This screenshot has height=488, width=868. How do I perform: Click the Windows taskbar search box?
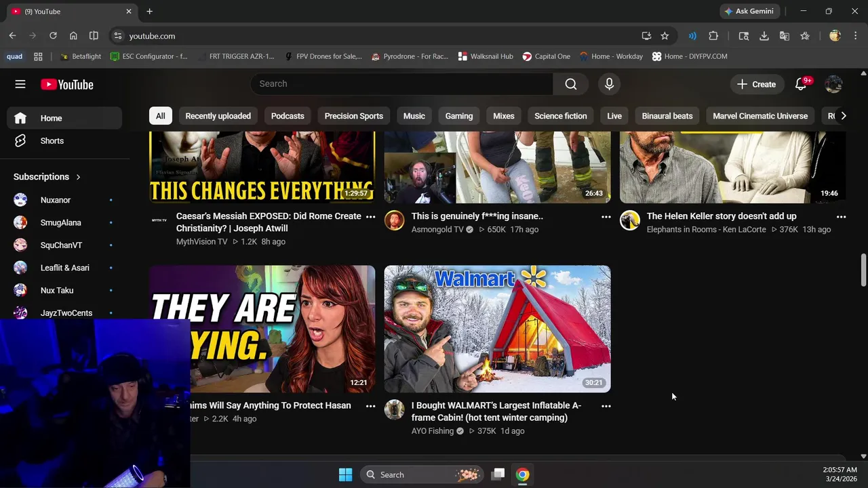[x=420, y=474]
